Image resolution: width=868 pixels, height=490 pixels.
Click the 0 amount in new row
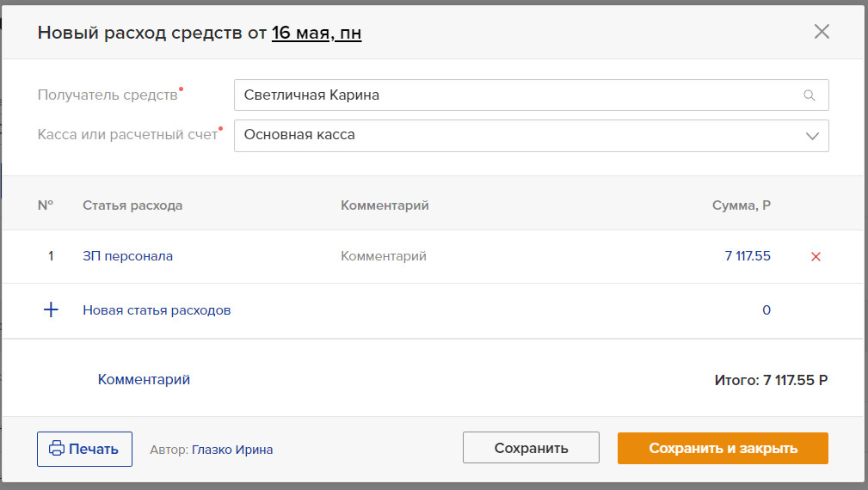766,309
